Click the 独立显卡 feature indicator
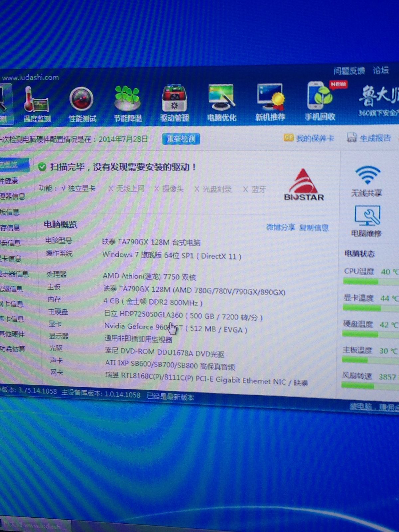The width and height of the screenshot is (399, 532). click(x=78, y=188)
